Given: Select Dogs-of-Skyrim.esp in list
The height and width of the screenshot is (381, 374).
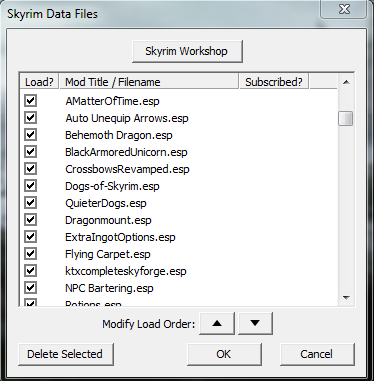Looking at the screenshot, I should tap(112, 186).
